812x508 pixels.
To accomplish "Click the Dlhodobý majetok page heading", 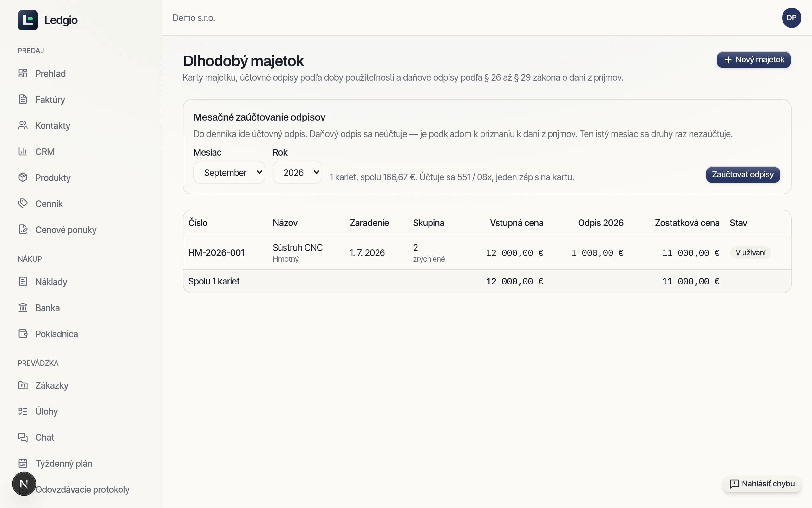I will [243, 61].
